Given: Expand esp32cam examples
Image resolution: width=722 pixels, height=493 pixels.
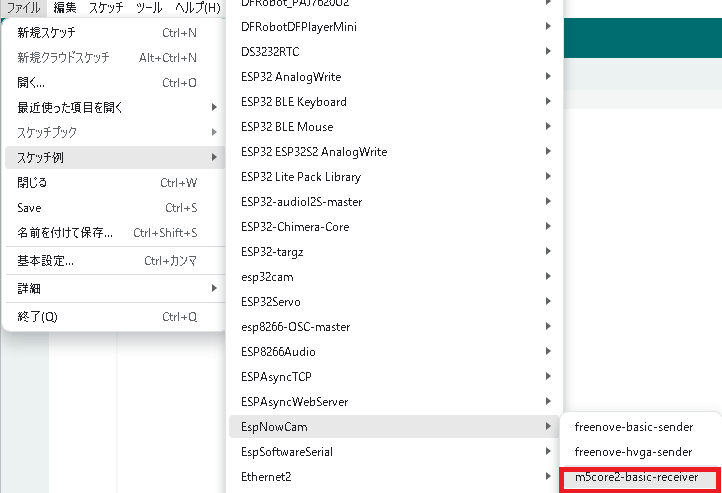Looking at the screenshot, I should [396, 277].
